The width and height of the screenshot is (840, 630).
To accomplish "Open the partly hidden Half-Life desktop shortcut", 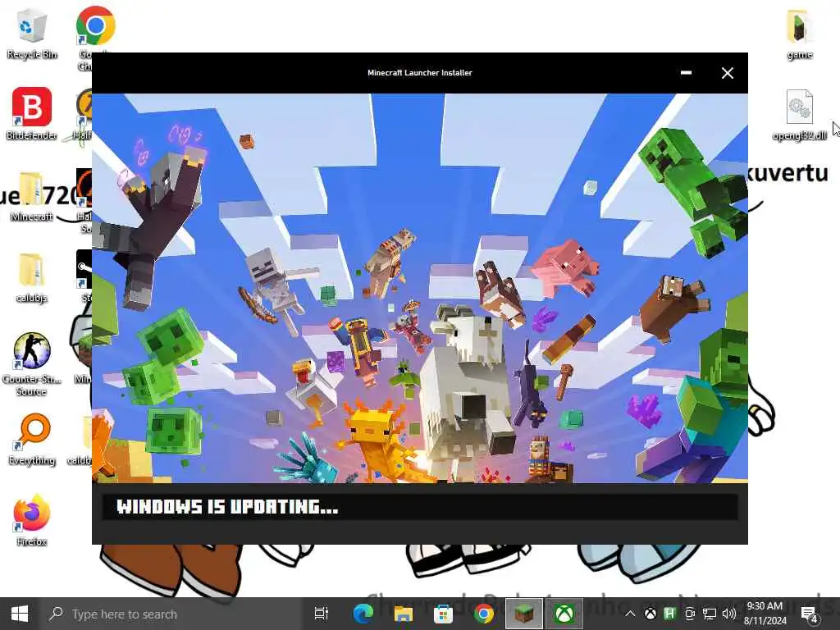I will [x=84, y=113].
